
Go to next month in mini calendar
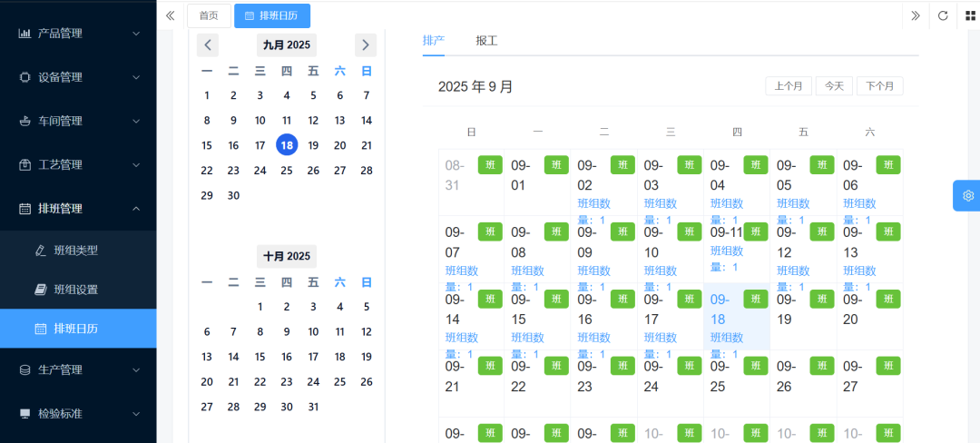pos(366,44)
